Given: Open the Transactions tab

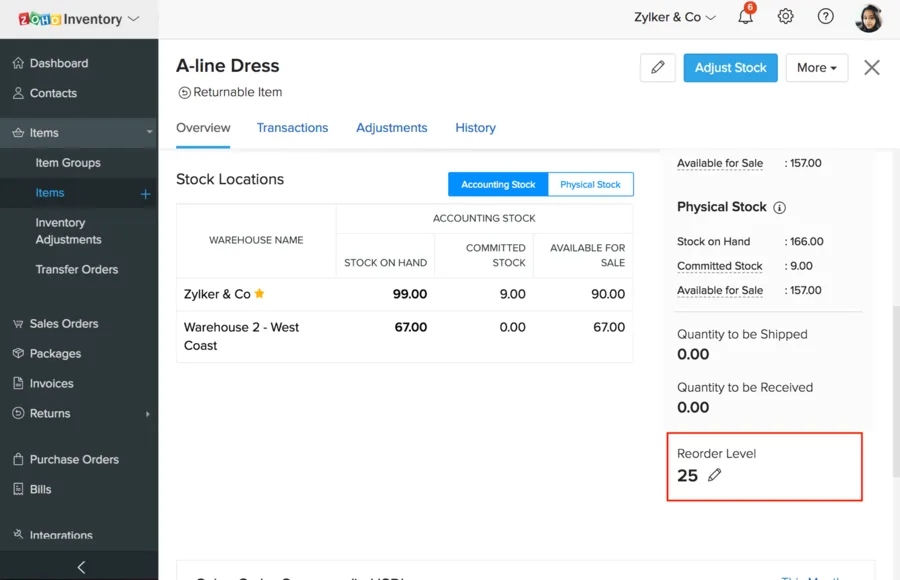Looking at the screenshot, I should point(292,128).
